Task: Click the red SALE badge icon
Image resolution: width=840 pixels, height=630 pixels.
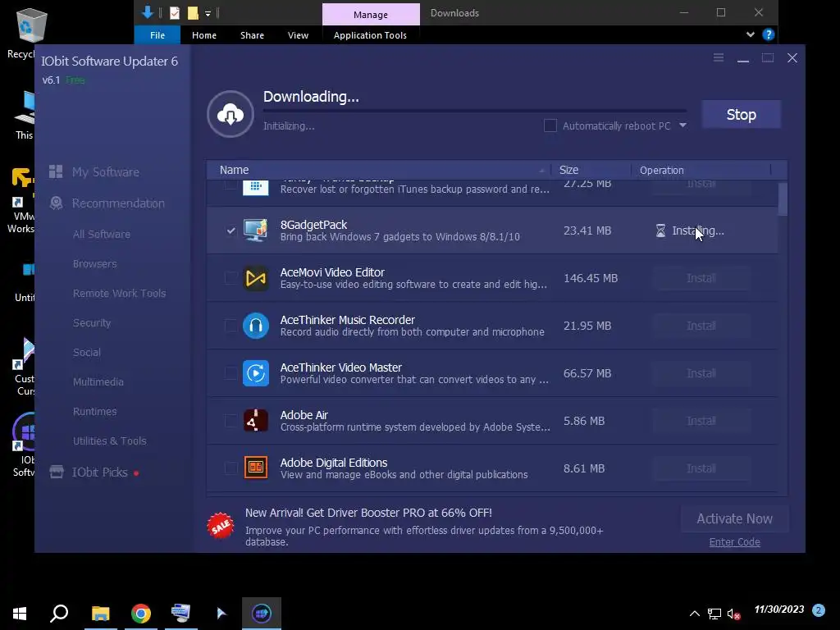Action: [x=220, y=527]
